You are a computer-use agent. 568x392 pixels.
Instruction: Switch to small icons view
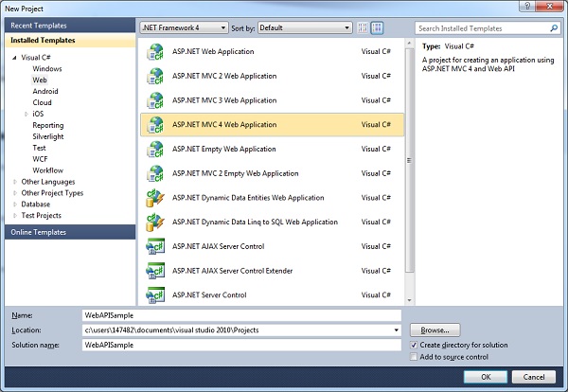point(363,27)
